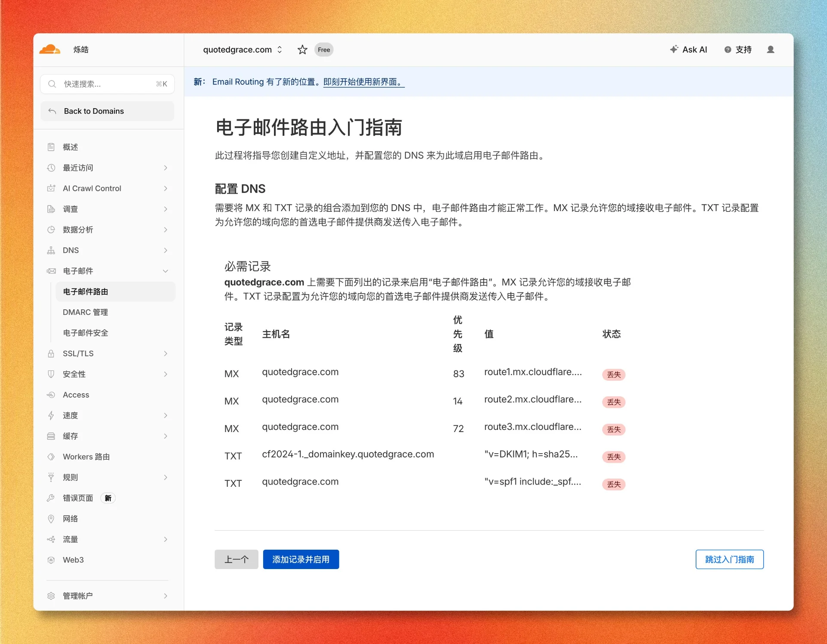The image size is (827, 644).
Task: Expand the 流量 submenu chevron
Action: 165,539
